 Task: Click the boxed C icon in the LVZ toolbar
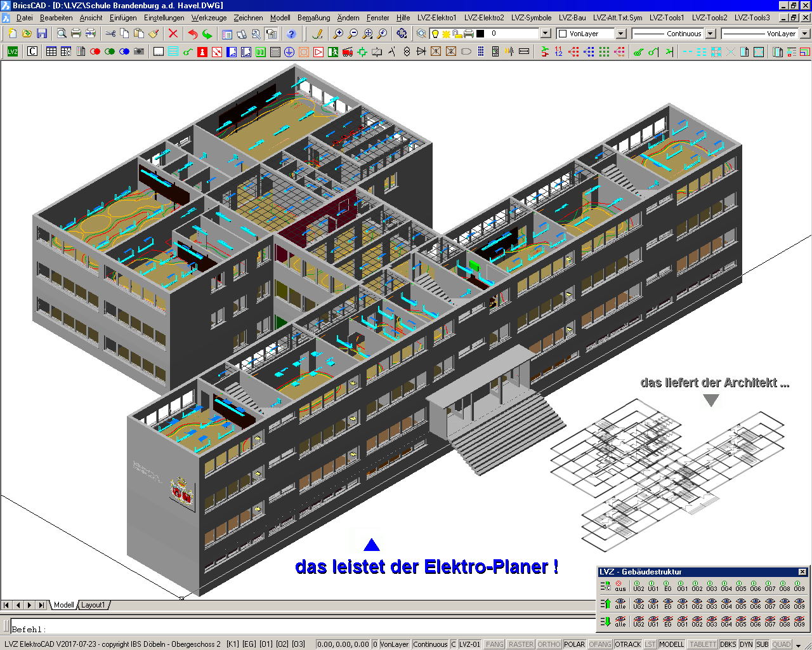(x=32, y=51)
